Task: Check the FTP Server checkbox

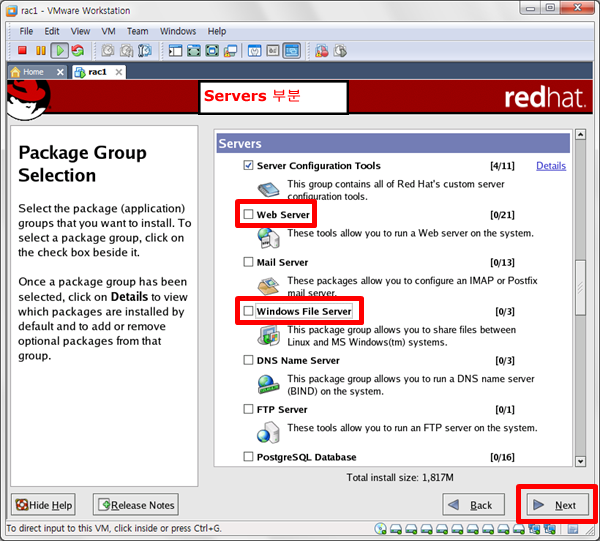Action: tap(248, 409)
